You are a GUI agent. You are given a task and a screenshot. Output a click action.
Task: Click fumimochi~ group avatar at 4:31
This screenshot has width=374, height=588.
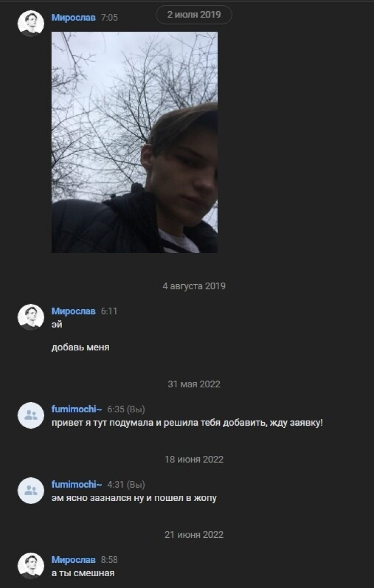31,491
